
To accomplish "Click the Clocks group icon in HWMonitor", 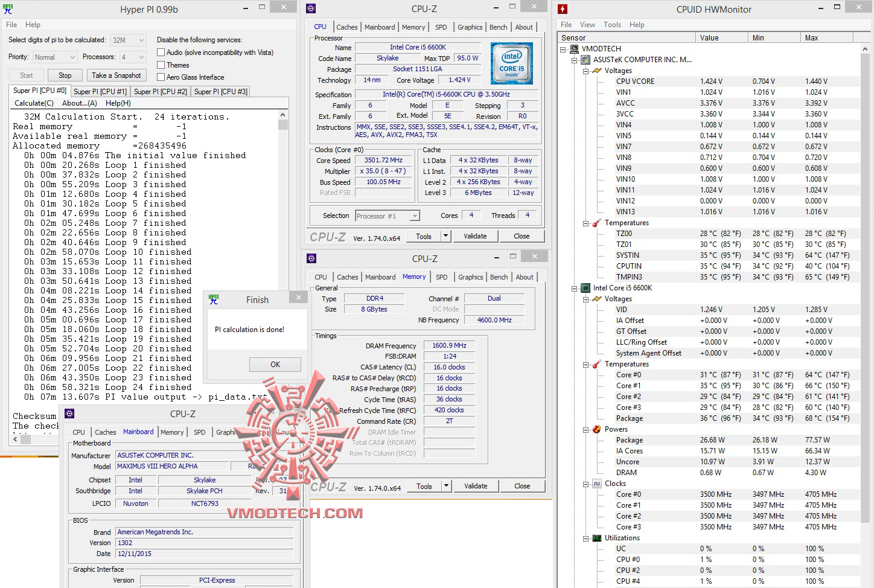I will tap(596, 484).
